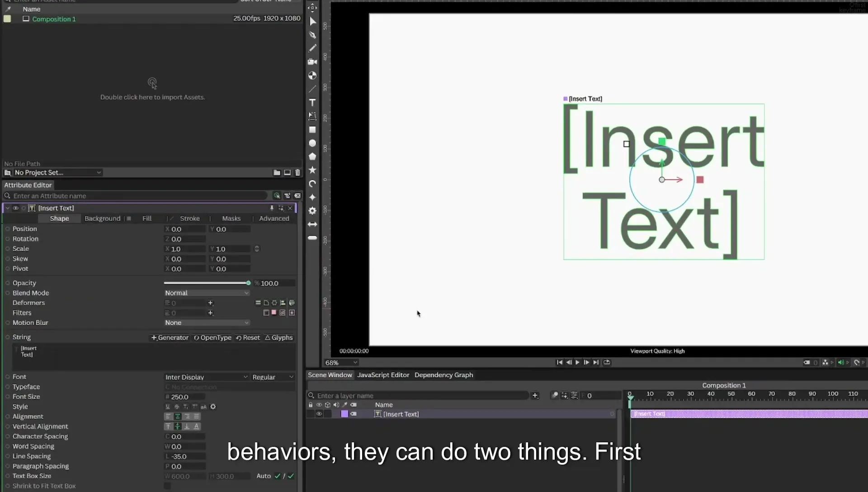Screen dimensions: 868x492
Task: Click purple layer color swatch
Action: [x=344, y=414]
